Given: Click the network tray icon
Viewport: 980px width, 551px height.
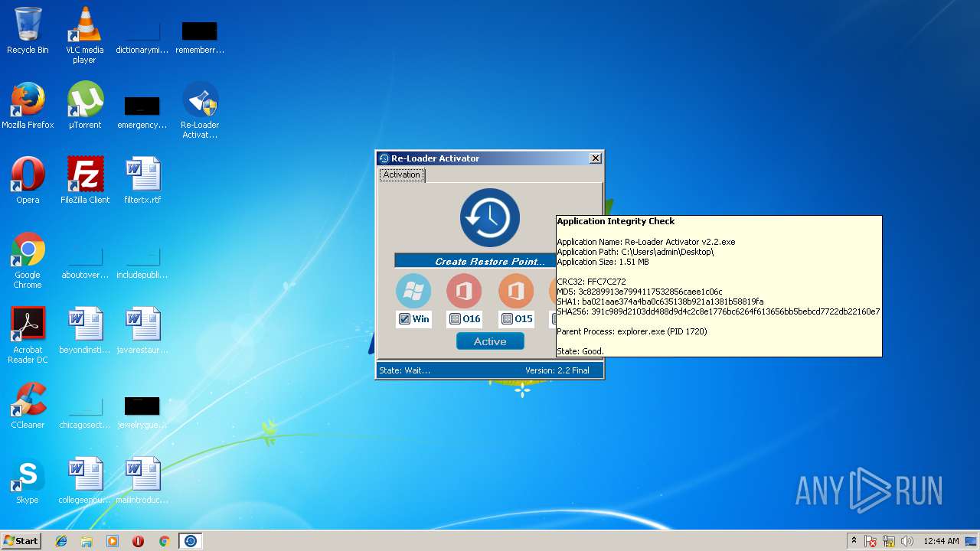Looking at the screenshot, I should (889, 541).
